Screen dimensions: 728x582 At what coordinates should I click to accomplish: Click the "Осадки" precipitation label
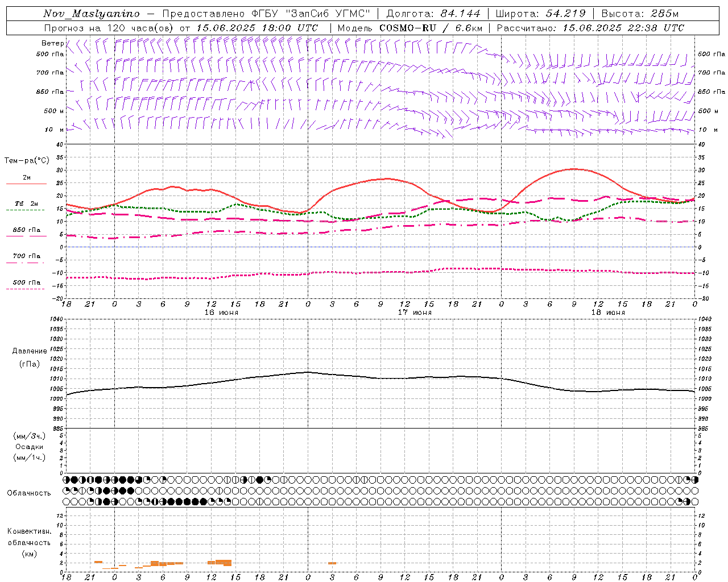point(30,447)
